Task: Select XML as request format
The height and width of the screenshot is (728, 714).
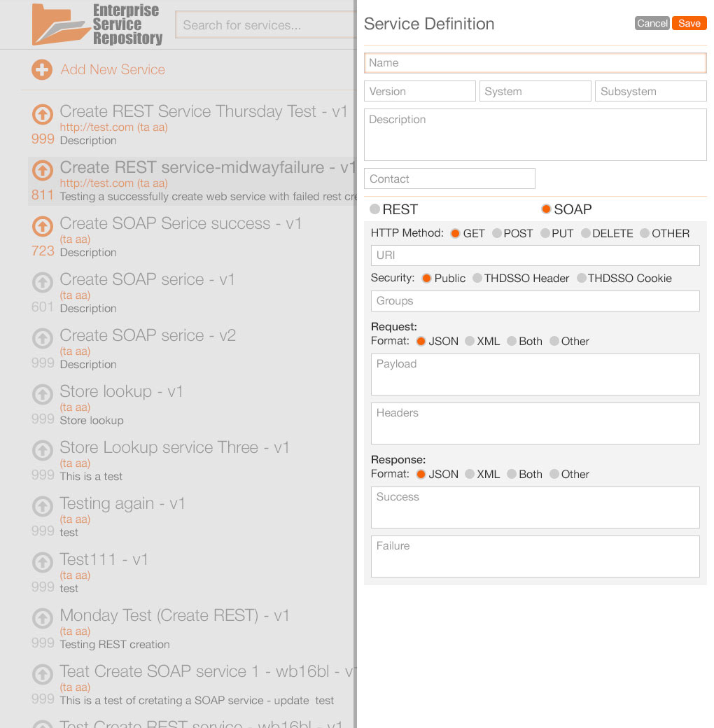Action: (469, 342)
